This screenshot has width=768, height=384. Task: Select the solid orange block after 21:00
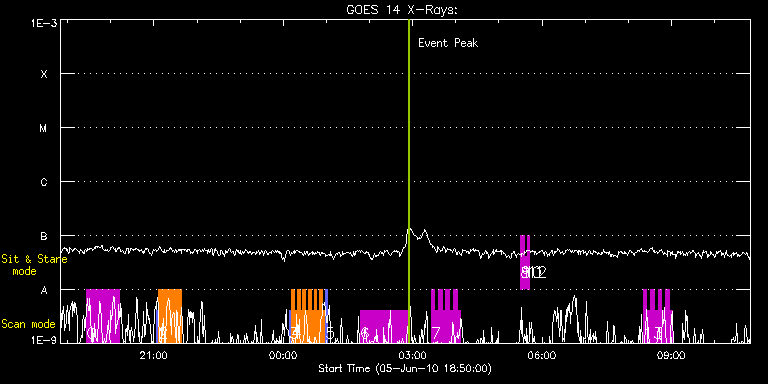point(170,316)
